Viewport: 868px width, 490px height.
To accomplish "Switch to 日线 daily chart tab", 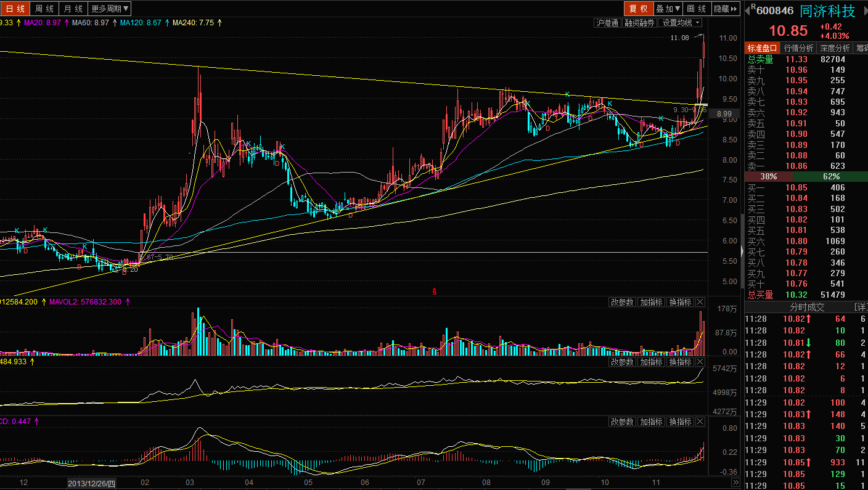I will click(x=15, y=9).
